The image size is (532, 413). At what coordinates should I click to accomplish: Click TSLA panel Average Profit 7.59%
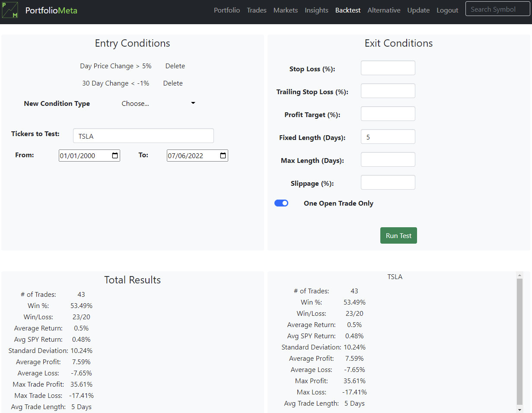point(354,359)
